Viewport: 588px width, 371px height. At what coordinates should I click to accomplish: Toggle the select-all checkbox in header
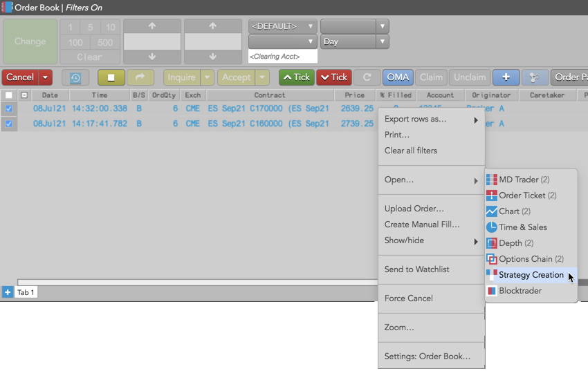click(8, 95)
